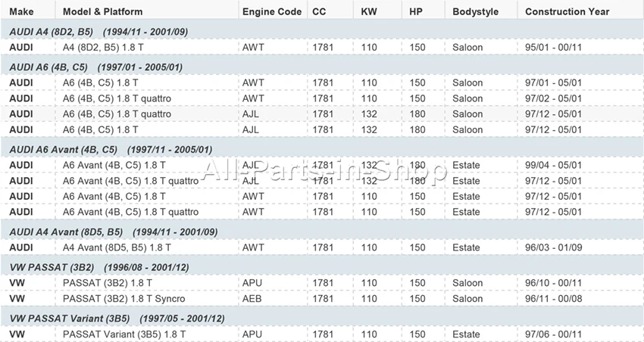Select group heading "VW PASSAT (3B2) (1996/08 - 2001/12)"
This screenshot has width=644, height=342.
(99, 267)
